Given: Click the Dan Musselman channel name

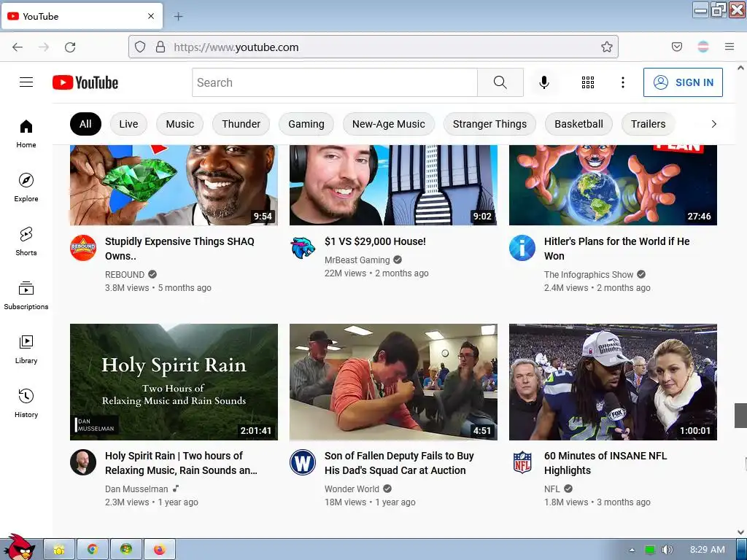Looking at the screenshot, I should [x=136, y=489].
